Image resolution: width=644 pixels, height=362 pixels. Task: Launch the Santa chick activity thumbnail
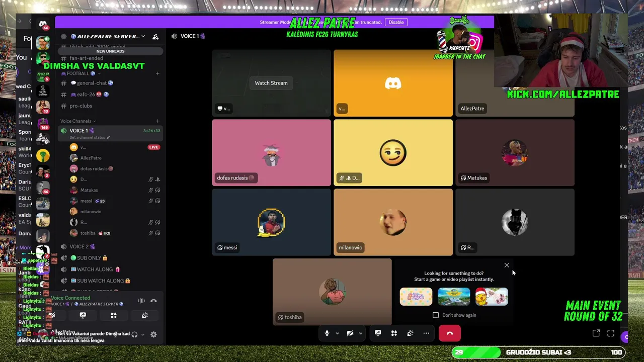(492, 297)
